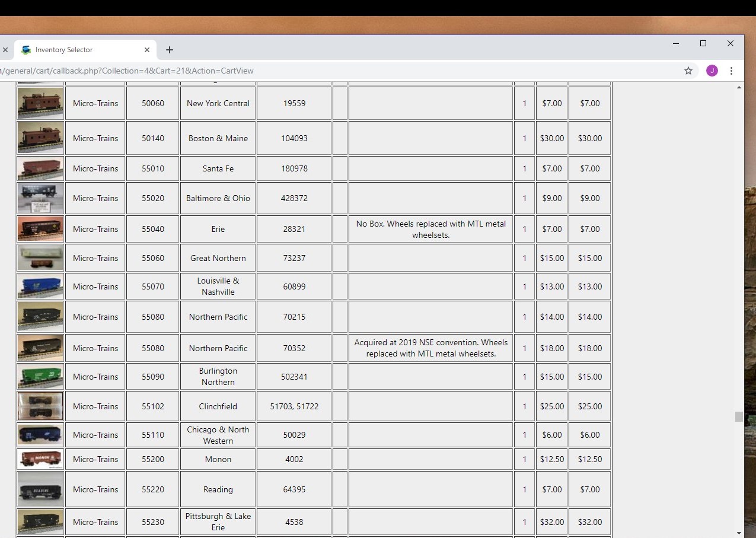This screenshot has height=538, width=756.
Task: Click the address bar URL
Action: [127, 71]
